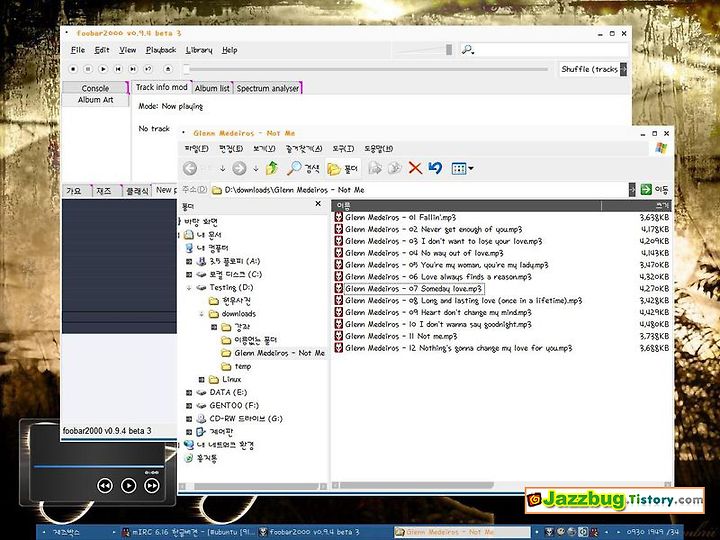
Task: Click foobar2000 Open/eject button
Action: coord(168,69)
